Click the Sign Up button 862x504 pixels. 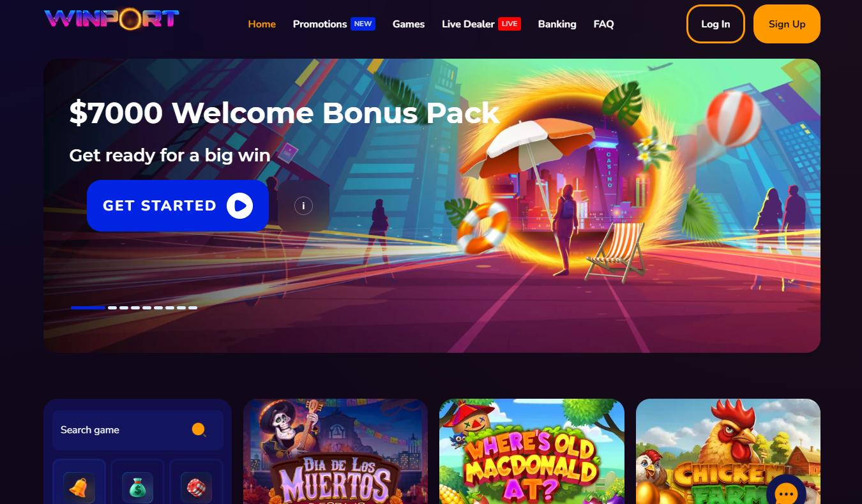point(787,24)
